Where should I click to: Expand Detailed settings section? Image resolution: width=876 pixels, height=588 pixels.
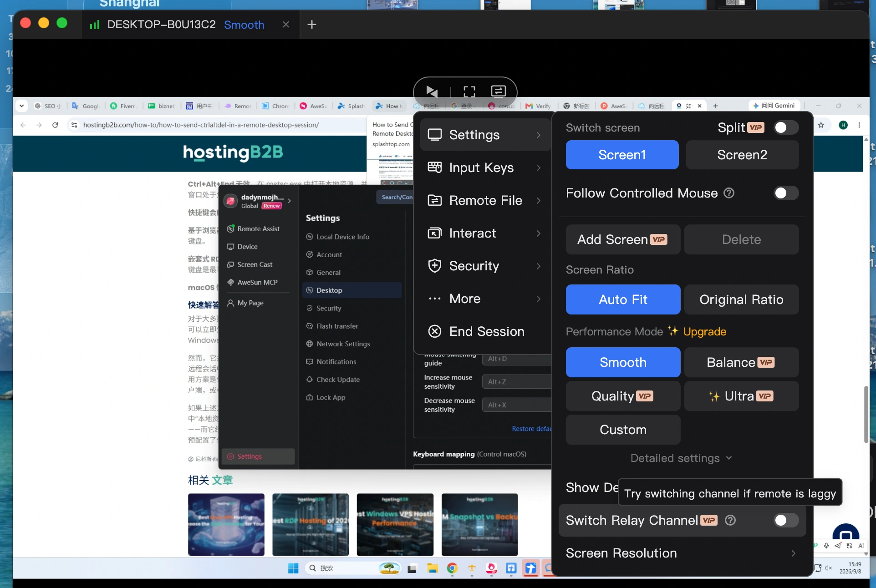[682, 458]
